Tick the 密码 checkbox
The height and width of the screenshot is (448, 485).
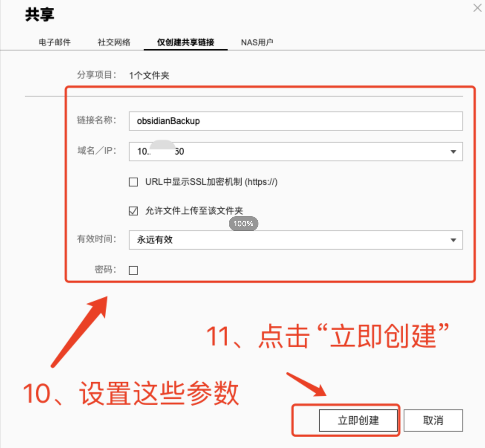(x=133, y=270)
